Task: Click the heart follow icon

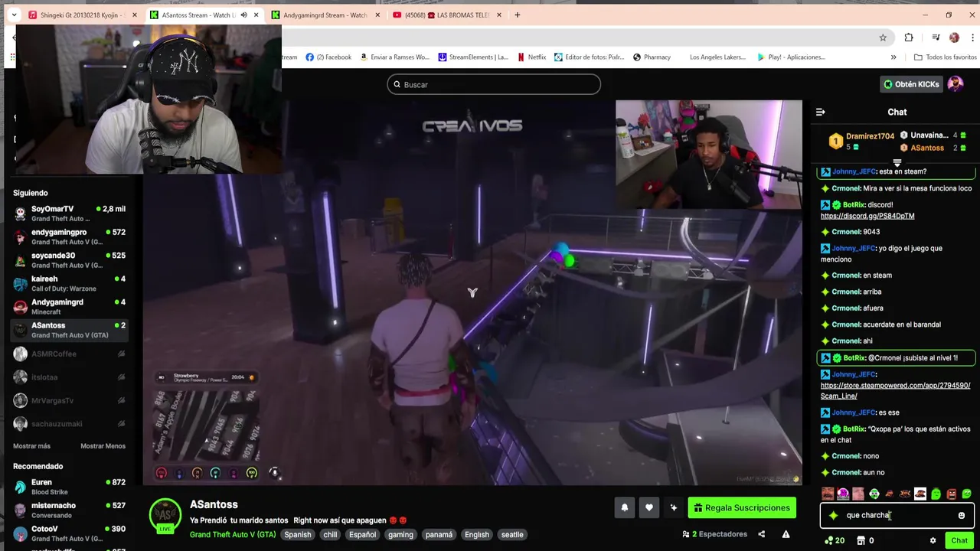Action: click(649, 507)
